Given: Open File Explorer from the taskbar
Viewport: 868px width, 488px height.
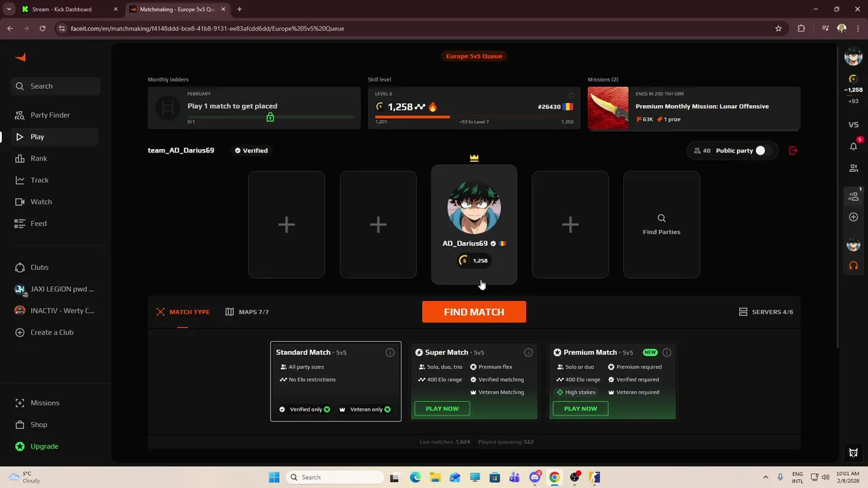Looking at the screenshot, I should tap(435, 477).
